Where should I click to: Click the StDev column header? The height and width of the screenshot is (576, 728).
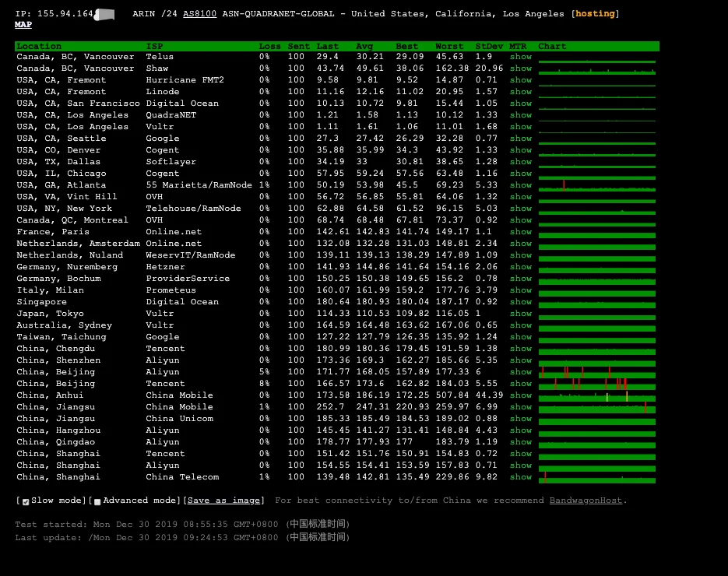(x=489, y=47)
